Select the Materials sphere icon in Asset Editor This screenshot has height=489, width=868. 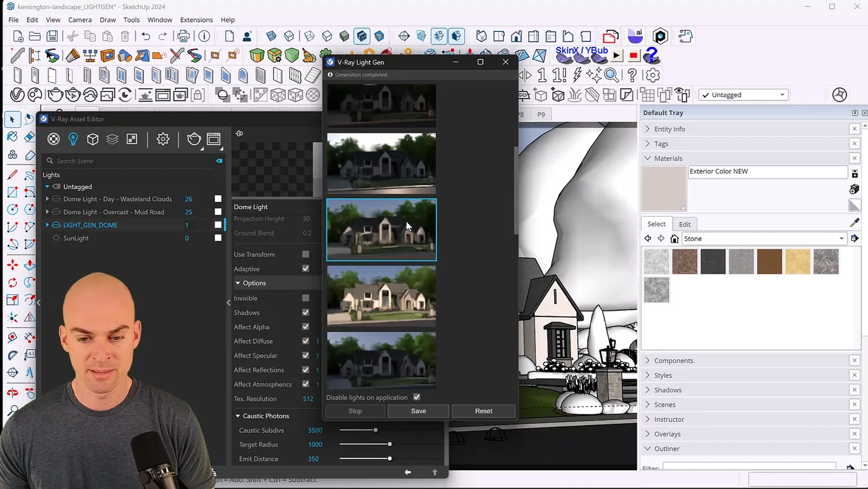(x=53, y=139)
